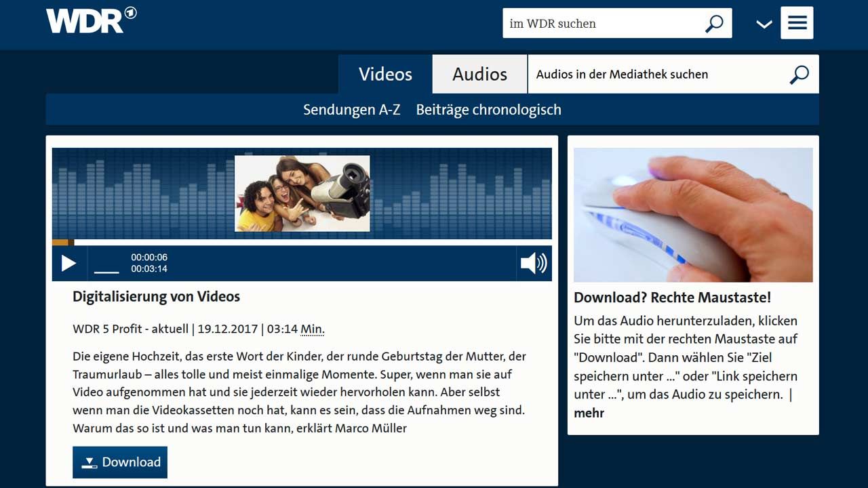Viewport: 868px width, 488px height.
Task: Mute the audio with the speaker icon
Action: [534, 263]
